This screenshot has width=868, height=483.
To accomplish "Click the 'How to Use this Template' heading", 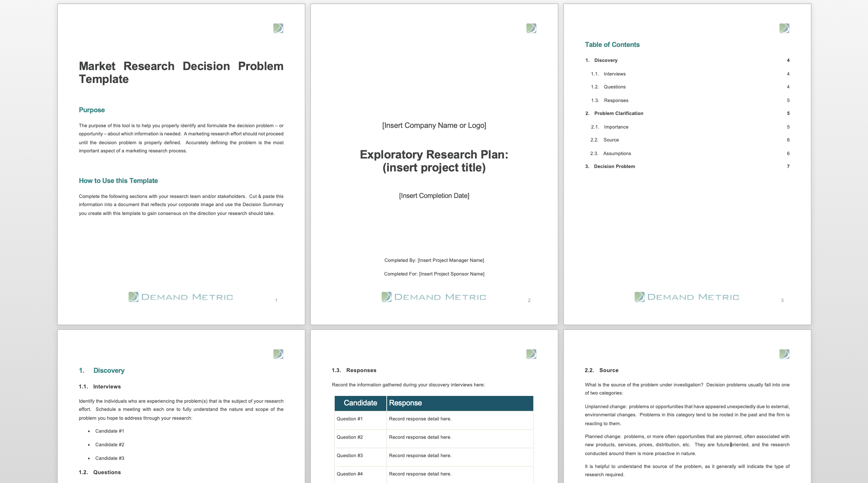I will click(x=118, y=181).
